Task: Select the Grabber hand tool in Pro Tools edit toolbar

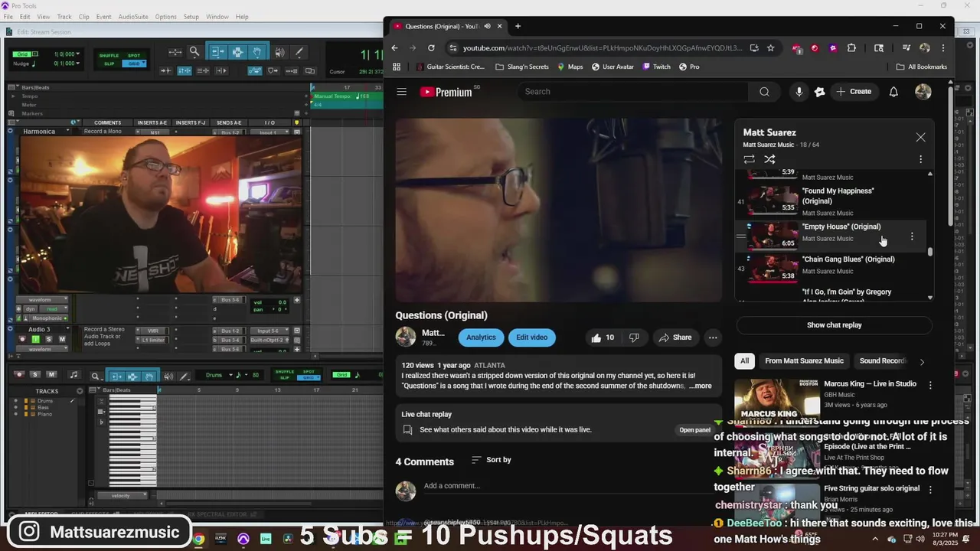Action: pos(257,52)
